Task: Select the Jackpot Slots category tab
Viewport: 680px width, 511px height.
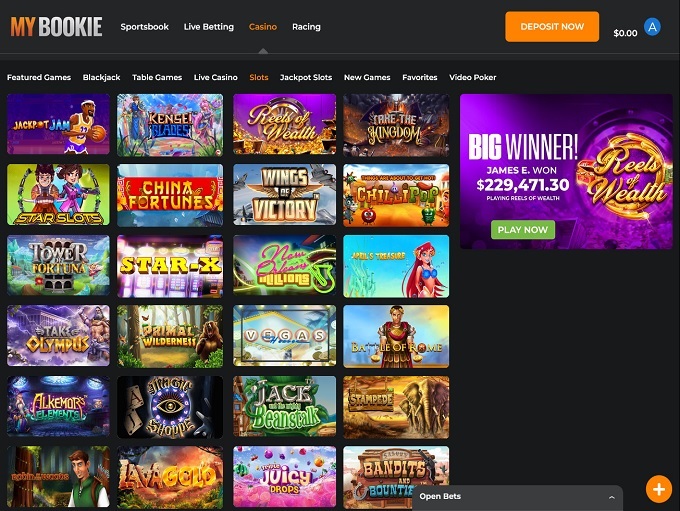Action: point(306,77)
